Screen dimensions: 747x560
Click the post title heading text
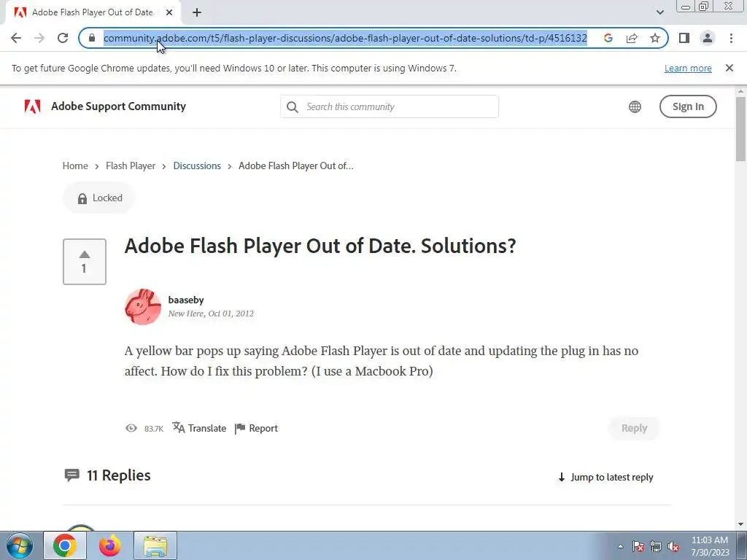pyautogui.click(x=320, y=246)
